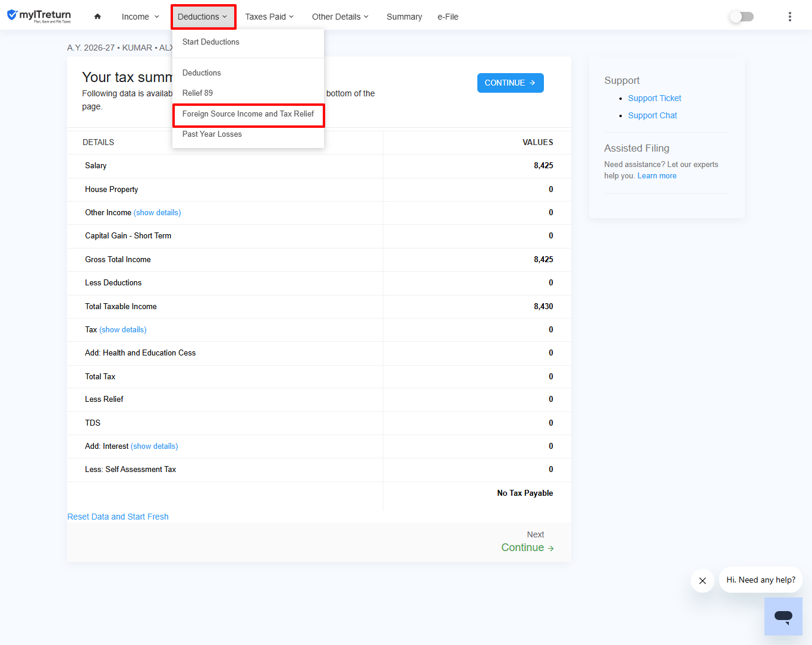
Task: Open the Summary tab
Action: 404,17
